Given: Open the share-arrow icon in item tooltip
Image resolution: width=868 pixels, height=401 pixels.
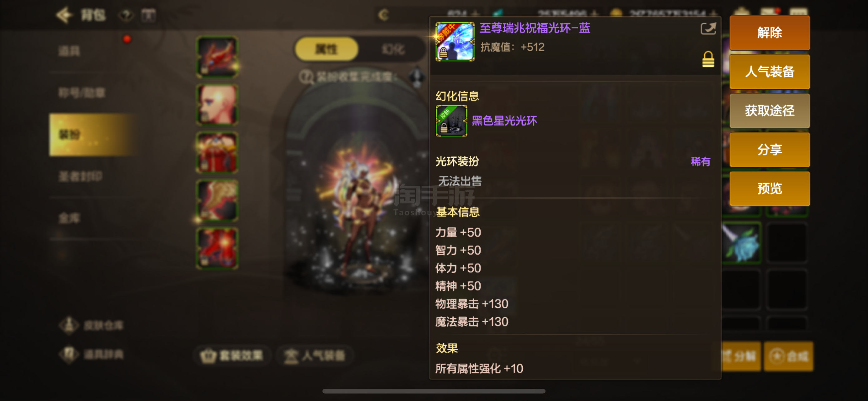Looking at the screenshot, I should (x=708, y=29).
